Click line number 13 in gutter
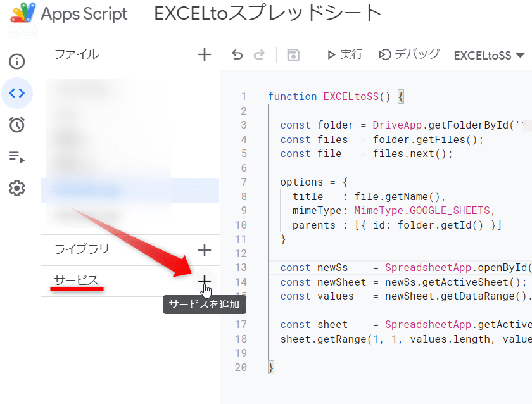Image resolution: width=532 pixels, height=404 pixels. pos(241,268)
